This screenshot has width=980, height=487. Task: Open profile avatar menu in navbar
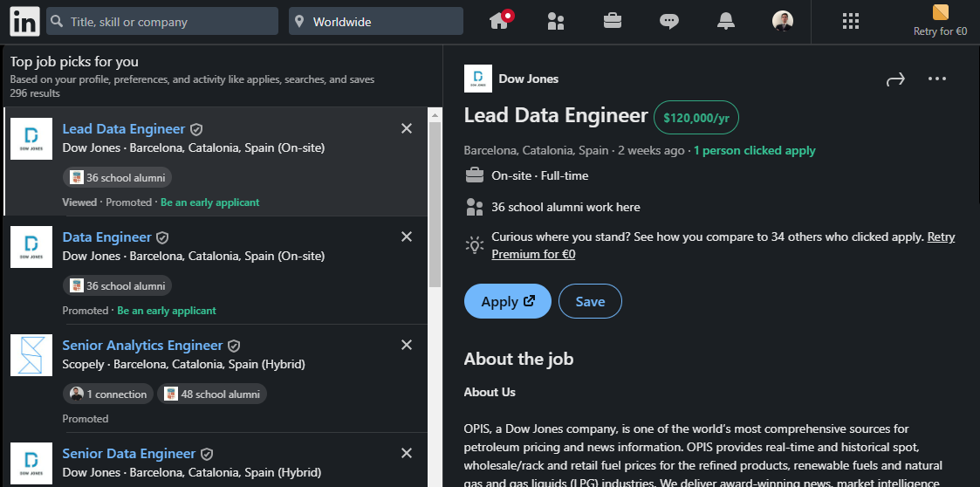point(783,21)
